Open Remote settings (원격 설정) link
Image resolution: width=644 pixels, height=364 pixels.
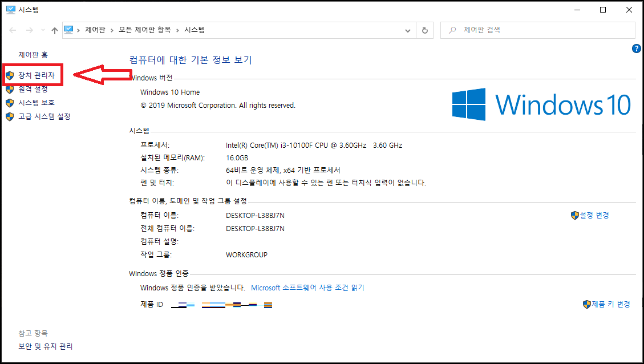[33, 89]
